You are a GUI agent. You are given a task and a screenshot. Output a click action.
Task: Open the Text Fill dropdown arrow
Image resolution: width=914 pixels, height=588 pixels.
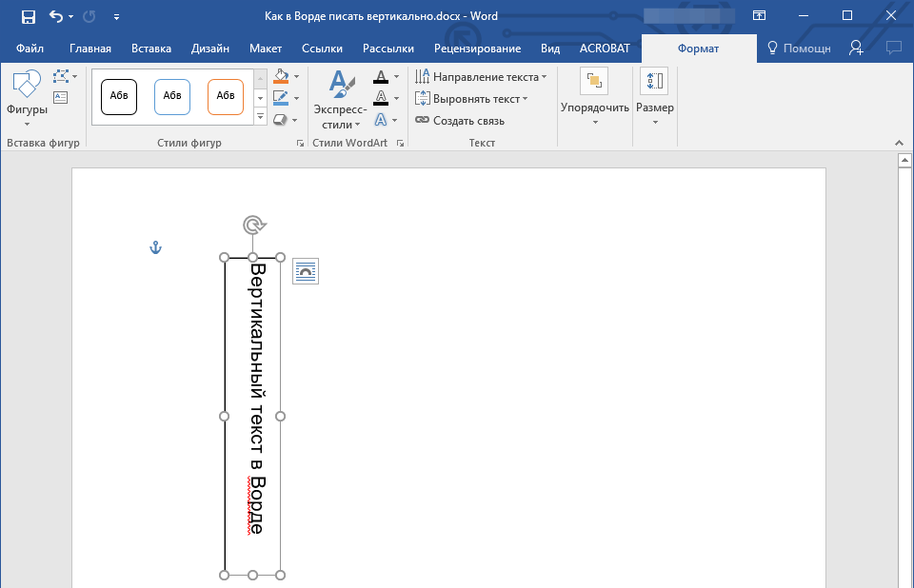397,77
